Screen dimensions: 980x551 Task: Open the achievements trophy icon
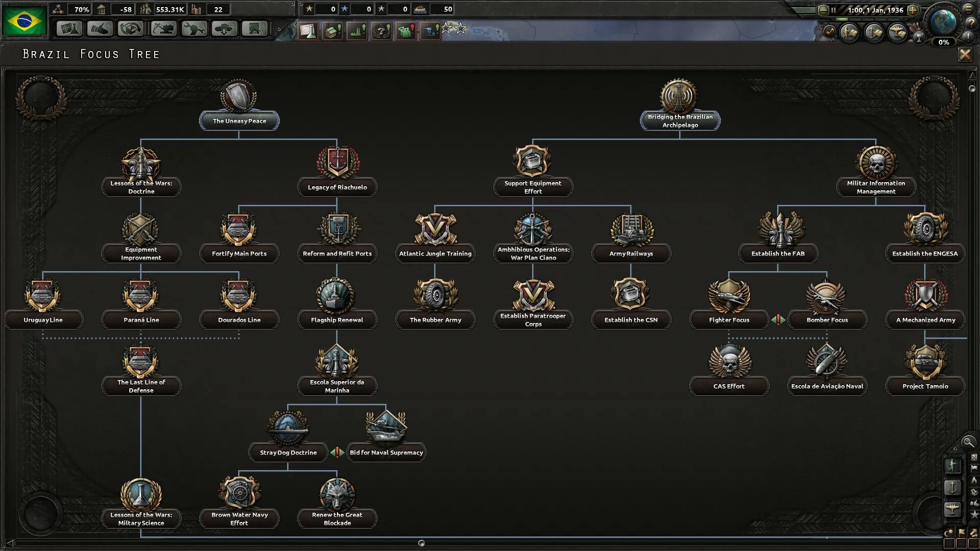pos(919,37)
